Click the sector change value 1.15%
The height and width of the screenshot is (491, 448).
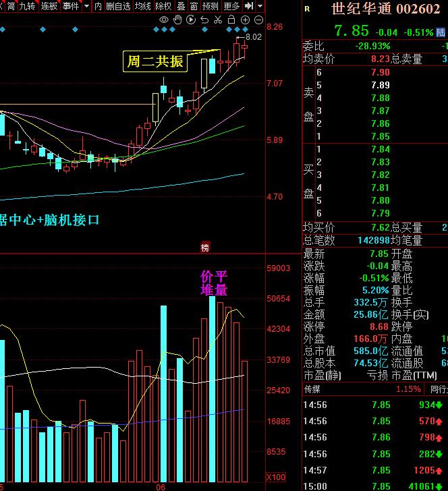(408, 389)
